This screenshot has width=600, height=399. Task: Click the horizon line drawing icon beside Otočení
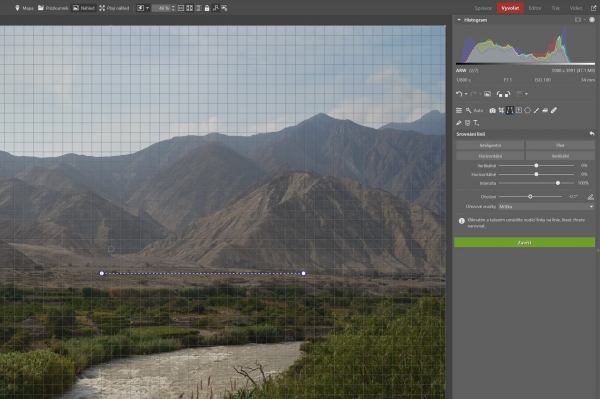pos(590,197)
